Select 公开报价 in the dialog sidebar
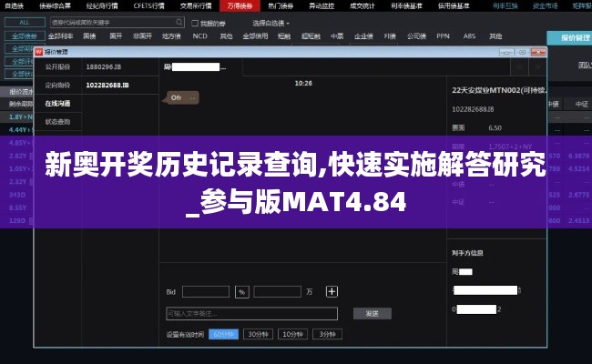Screen dimensions: 592x364 click(57, 66)
